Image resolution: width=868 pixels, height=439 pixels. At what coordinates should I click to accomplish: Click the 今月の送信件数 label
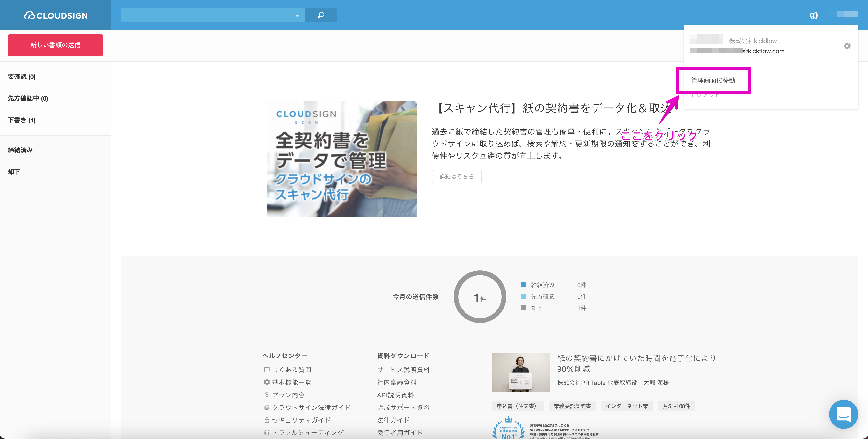tap(415, 297)
